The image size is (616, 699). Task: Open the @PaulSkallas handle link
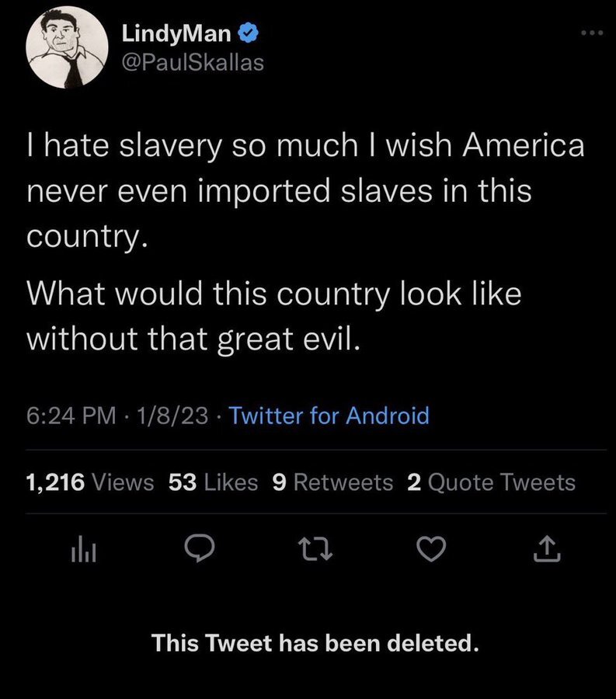coord(192,64)
